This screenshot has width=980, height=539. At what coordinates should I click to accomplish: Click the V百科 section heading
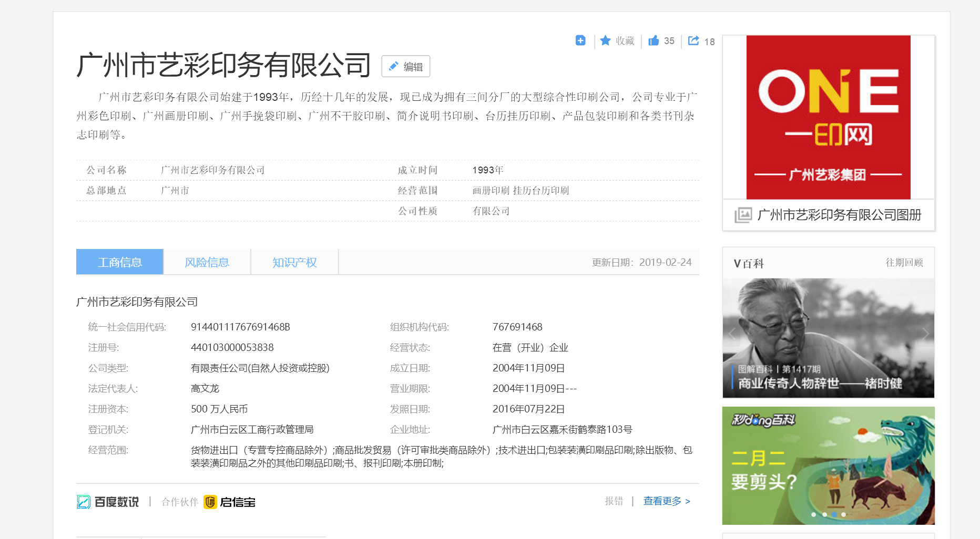[x=749, y=263]
